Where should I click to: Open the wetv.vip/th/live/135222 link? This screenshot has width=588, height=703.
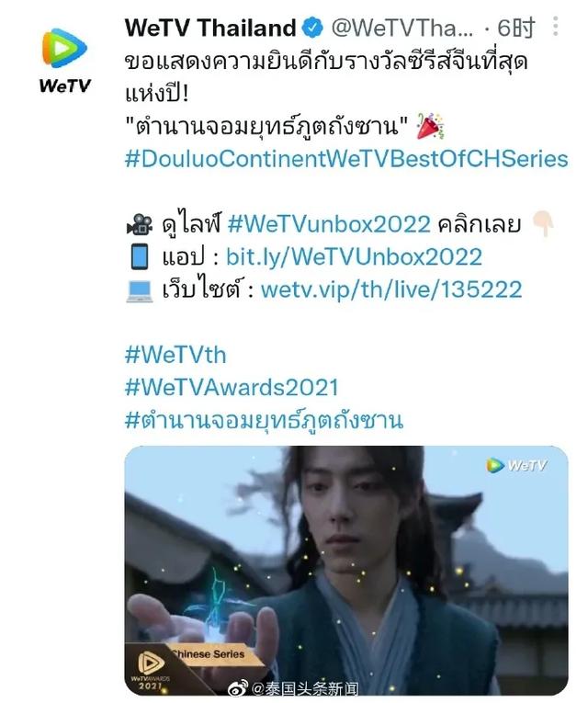coord(391,289)
